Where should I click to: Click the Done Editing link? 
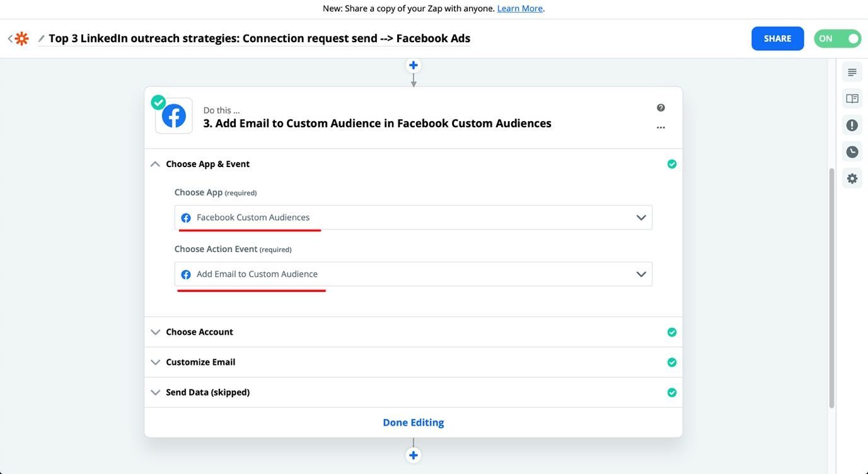click(414, 422)
